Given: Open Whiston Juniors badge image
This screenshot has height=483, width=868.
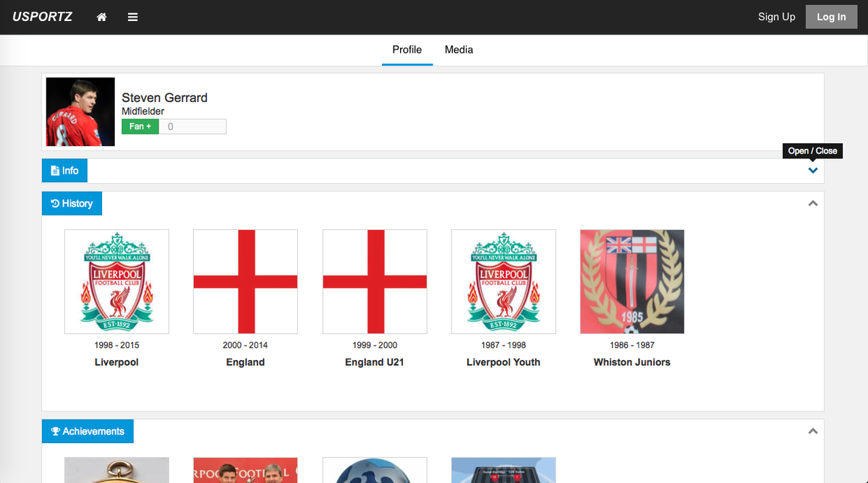Looking at the screenshot, I should pos(632,282).
